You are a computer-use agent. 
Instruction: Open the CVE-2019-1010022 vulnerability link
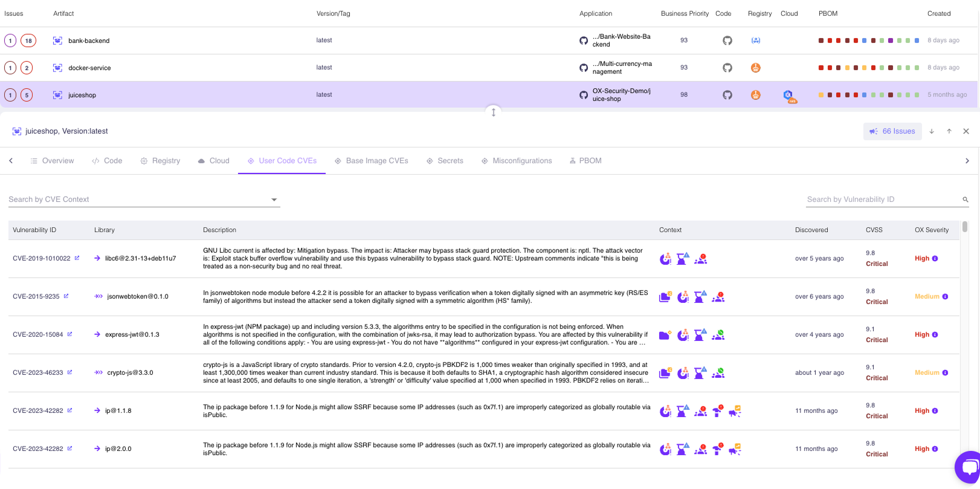pos(41,258)
